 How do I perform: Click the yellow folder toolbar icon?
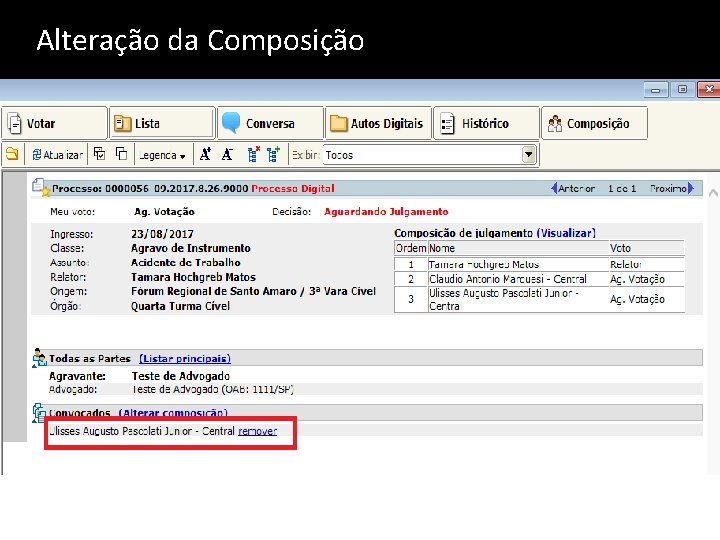(x=12, y=154)
